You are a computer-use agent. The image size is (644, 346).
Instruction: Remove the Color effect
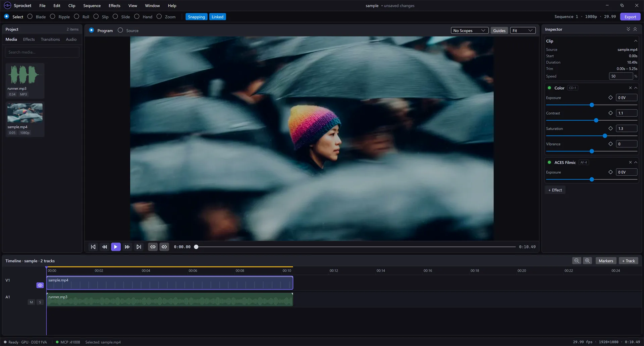coord(630,88)
